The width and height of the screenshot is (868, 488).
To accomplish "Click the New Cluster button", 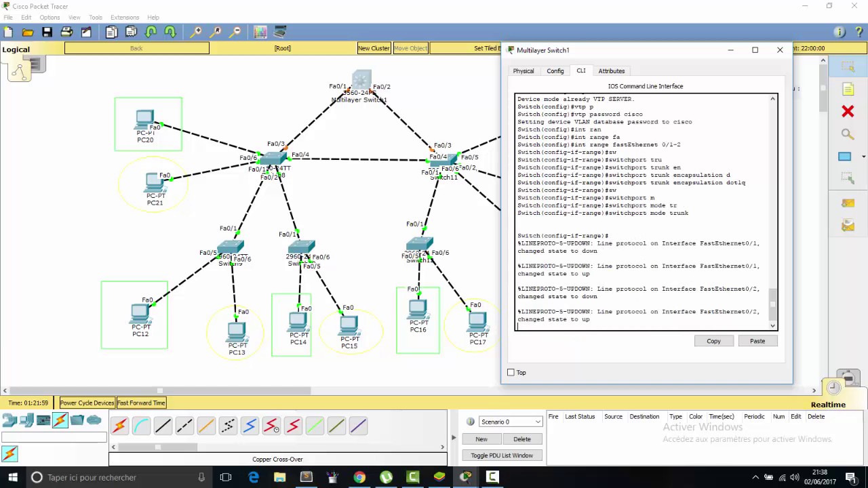I will [374, 48].
